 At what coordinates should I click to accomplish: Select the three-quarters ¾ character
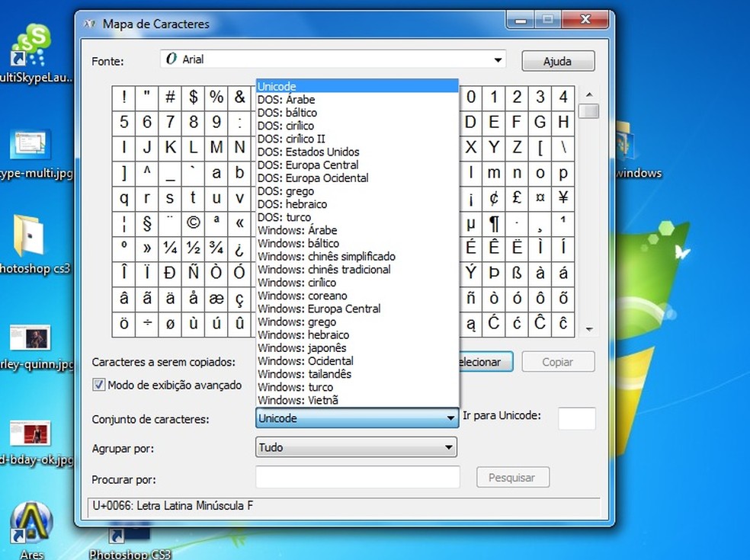point(216,248)
